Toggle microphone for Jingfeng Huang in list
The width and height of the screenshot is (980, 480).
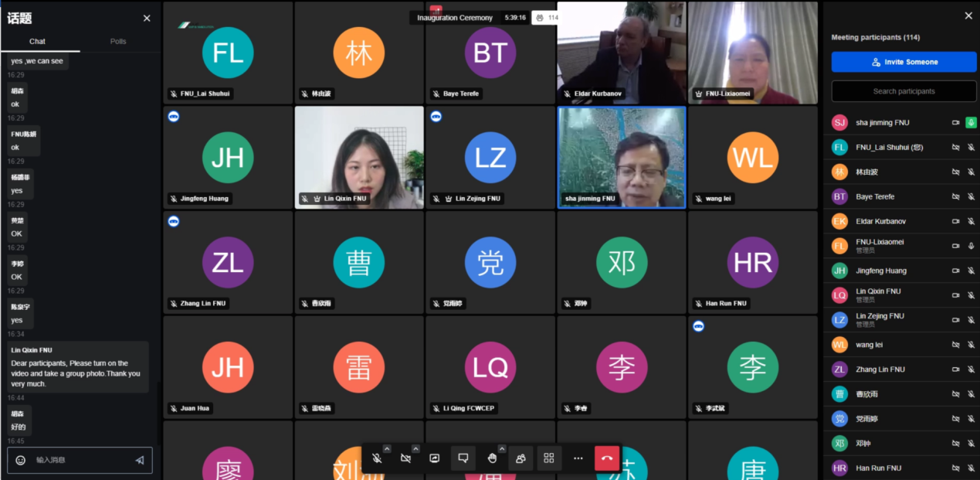[x=971, y=271]
